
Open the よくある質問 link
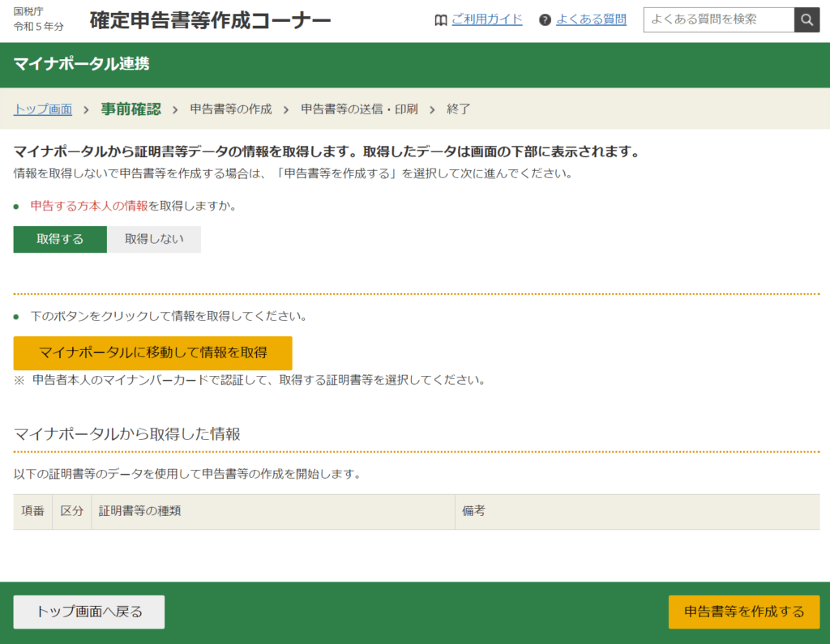tap(591, 19)
